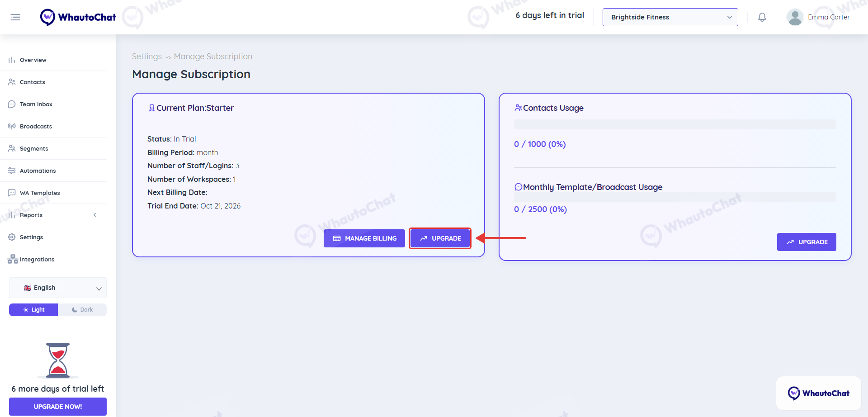868x417 pixels.
Task: Open the English language dropdown
Action: pyautogui.click(x=58, y=288)
